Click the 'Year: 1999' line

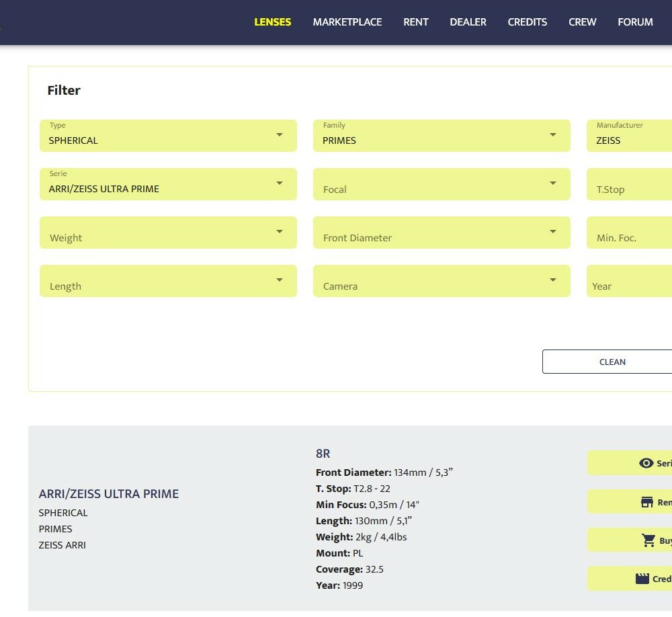[x=339, y=585]
